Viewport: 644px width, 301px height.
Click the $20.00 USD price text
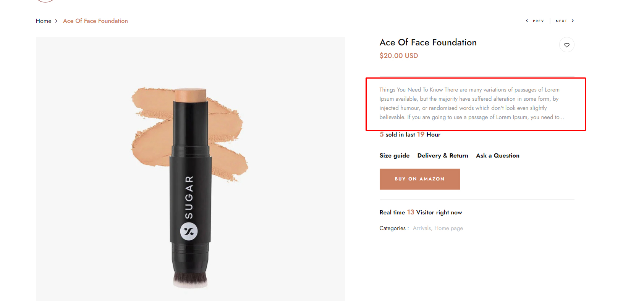(x=399, y=56)
